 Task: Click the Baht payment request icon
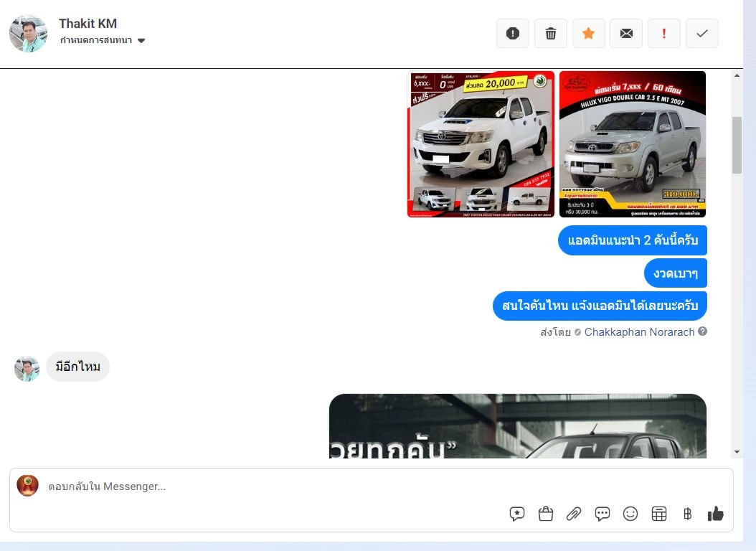[688, 514]
